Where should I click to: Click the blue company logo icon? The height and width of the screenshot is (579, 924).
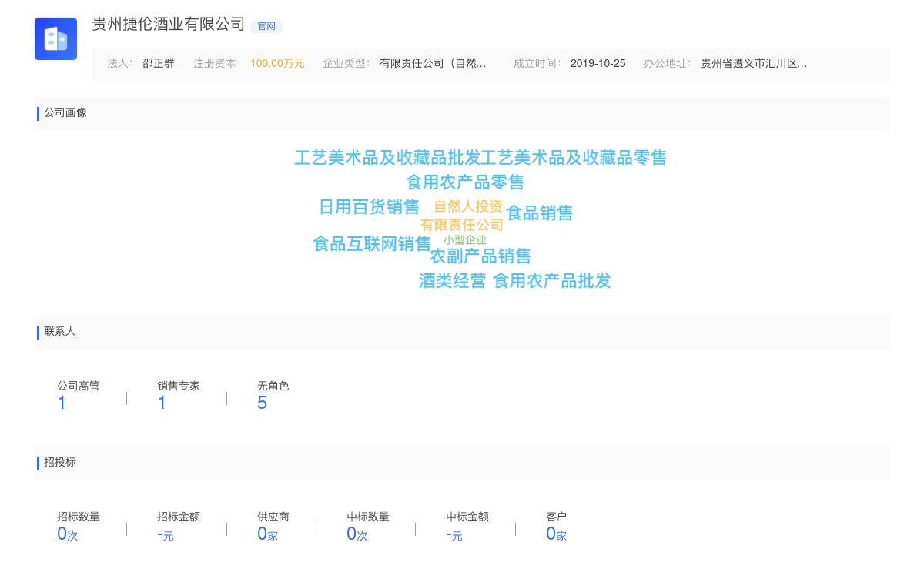55,38
